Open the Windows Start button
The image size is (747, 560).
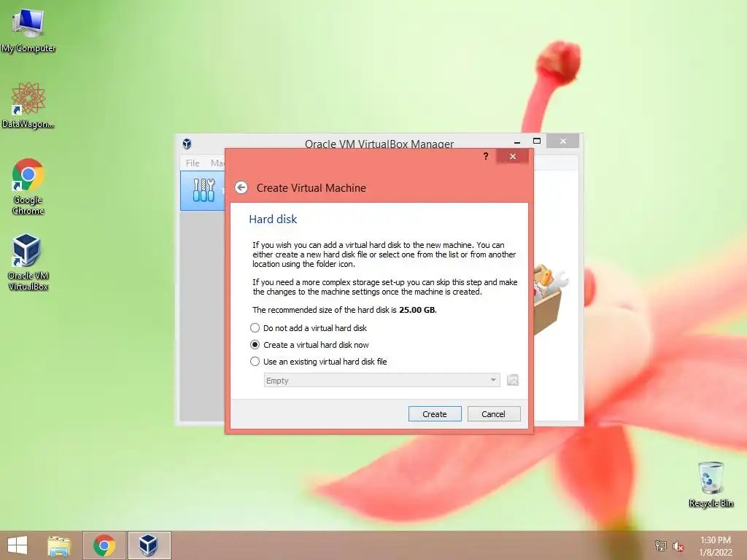[x=18, y=545]
